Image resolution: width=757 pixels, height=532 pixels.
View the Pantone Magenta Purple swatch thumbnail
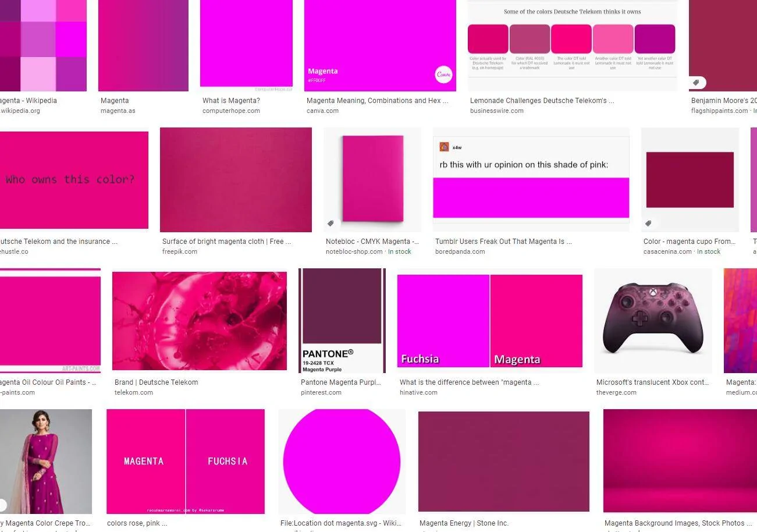tap(342, 321)
